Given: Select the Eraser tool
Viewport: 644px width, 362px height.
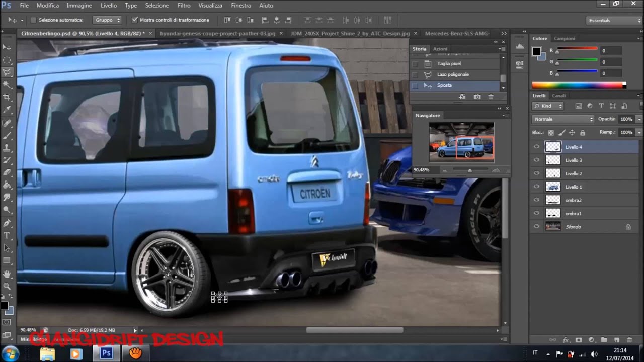Looking at the screenshot, I should (7, 173).
